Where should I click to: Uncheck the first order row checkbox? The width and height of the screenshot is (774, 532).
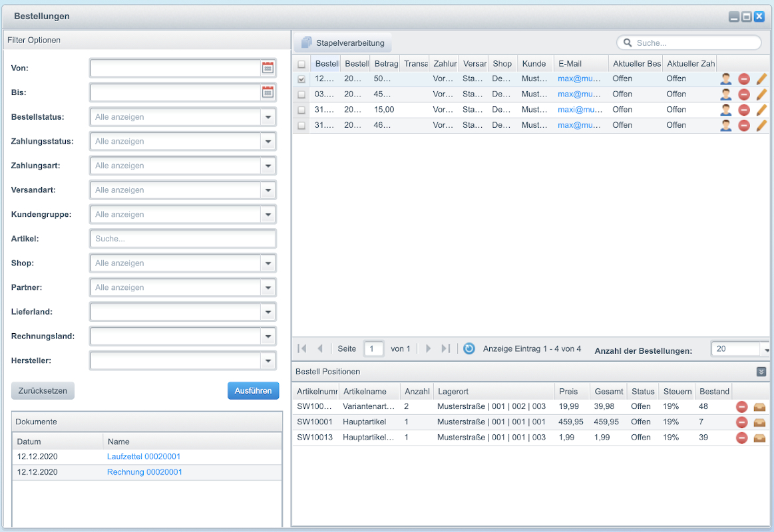(x=301, y=79)
